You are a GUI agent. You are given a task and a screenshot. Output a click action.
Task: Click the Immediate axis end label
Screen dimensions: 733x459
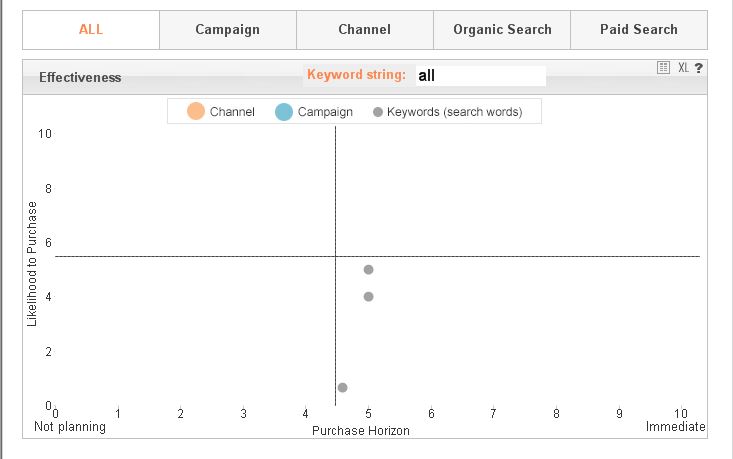[675, 427]
